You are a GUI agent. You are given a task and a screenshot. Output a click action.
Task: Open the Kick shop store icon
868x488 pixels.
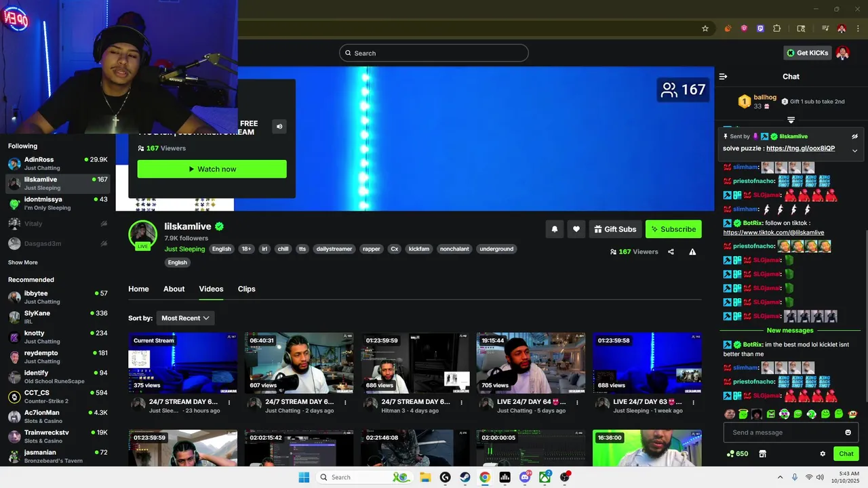coord(762,454)
